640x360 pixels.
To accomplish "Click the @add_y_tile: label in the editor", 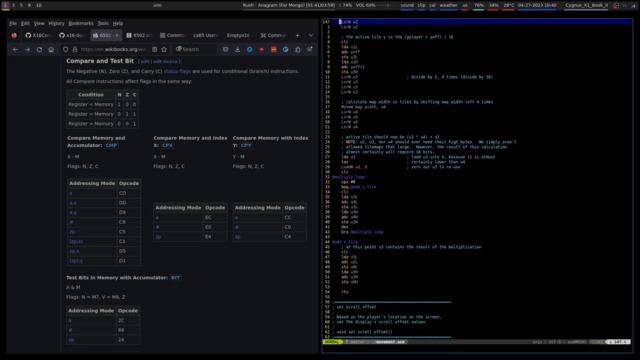I will (345, 242).
